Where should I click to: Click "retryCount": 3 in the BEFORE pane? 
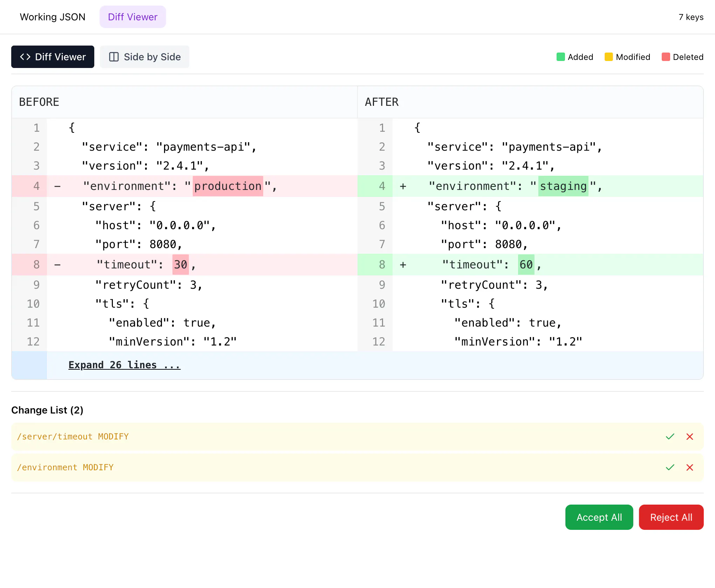click(149, 285)
